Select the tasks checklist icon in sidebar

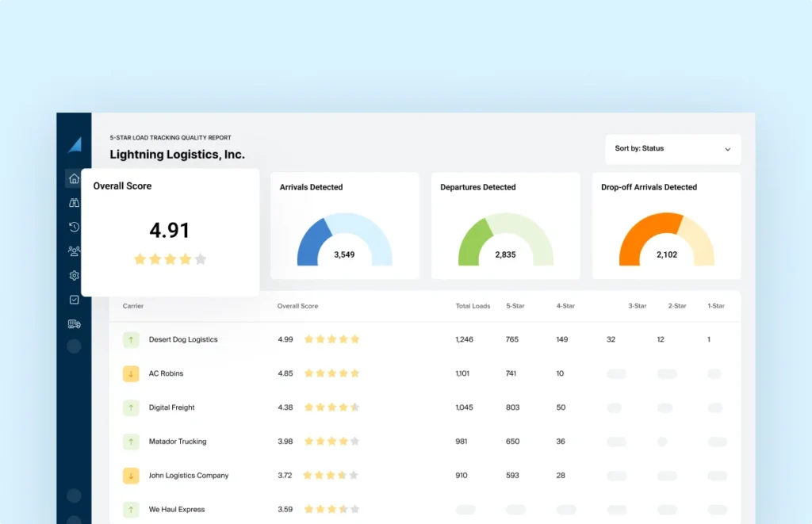point(74,300)
